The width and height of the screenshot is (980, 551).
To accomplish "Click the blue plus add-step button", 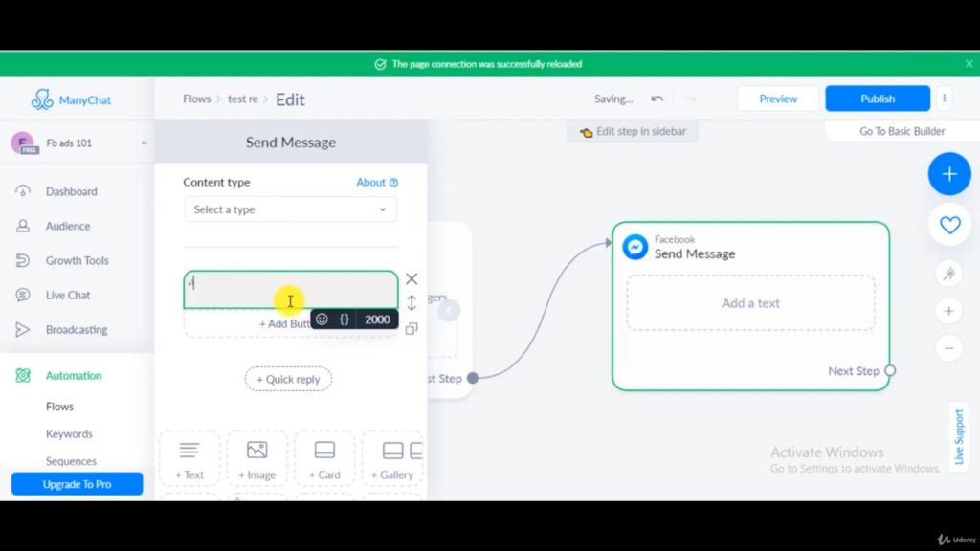I will pos(949,174).
